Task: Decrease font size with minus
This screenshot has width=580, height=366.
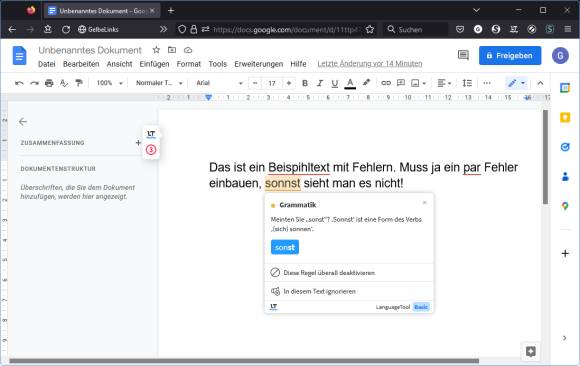Action: tap(255, 83)
